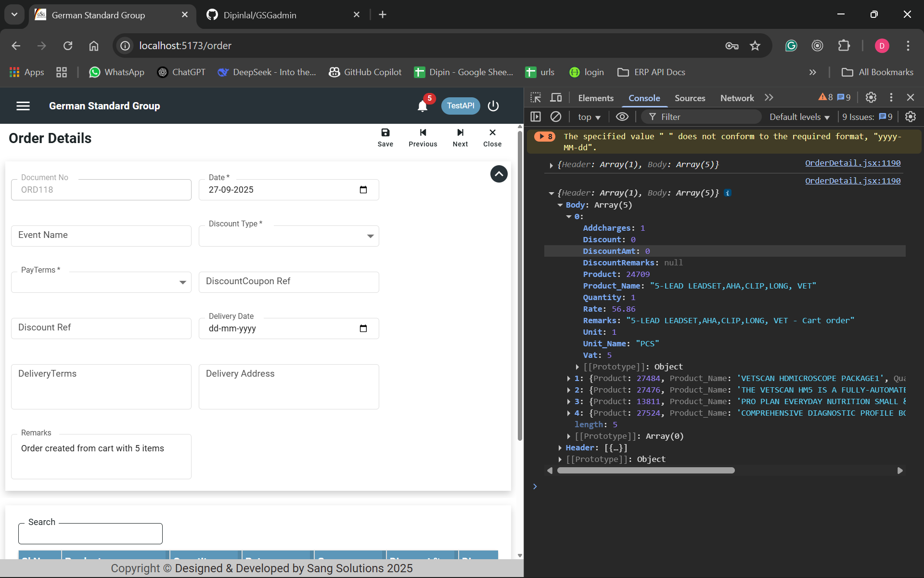The image size is (924, 578).
Task: Switch to the Elements tab
Action: click(595, 98)
